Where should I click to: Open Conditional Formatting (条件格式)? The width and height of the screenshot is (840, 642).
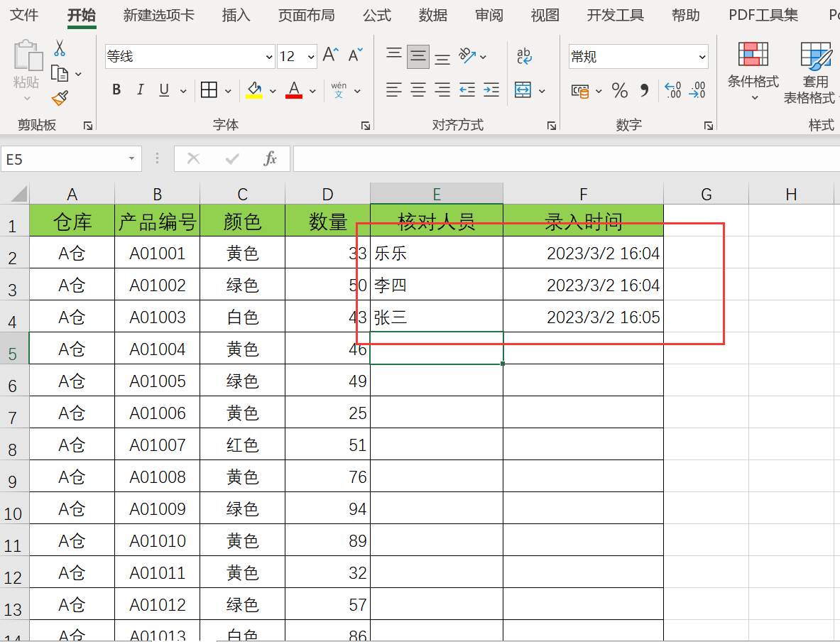point(753,71)
